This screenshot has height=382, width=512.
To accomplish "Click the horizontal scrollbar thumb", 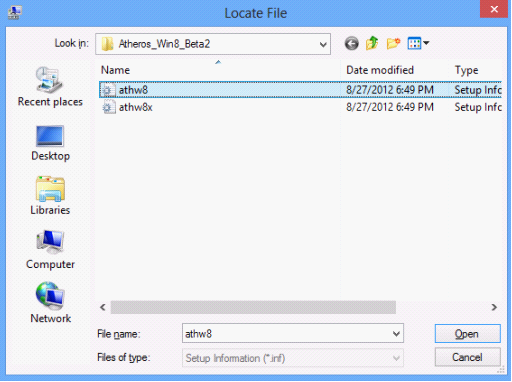I will (x=253, y=307).
